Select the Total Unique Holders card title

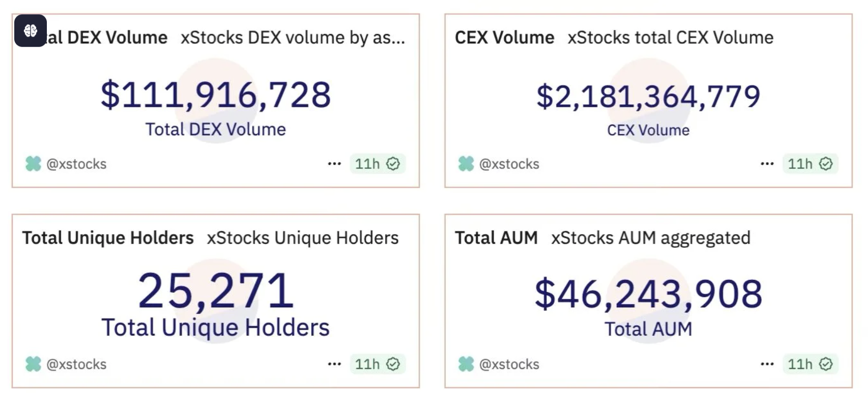click(x=107, y=238)
